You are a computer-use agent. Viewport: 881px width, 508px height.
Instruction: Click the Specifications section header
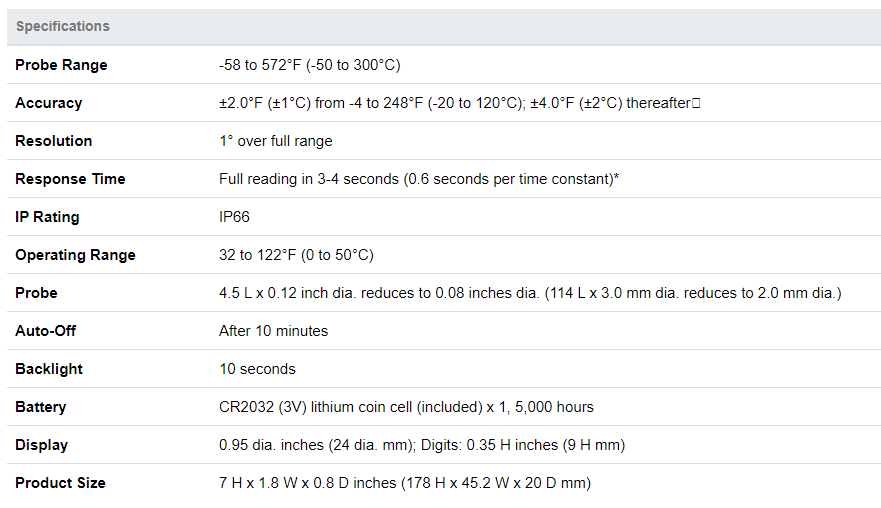(x=63, y=26)
